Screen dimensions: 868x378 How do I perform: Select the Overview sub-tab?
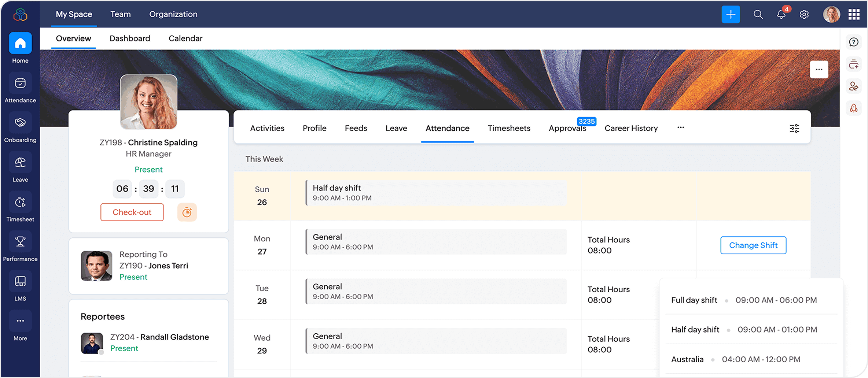(x=73, y=38)
